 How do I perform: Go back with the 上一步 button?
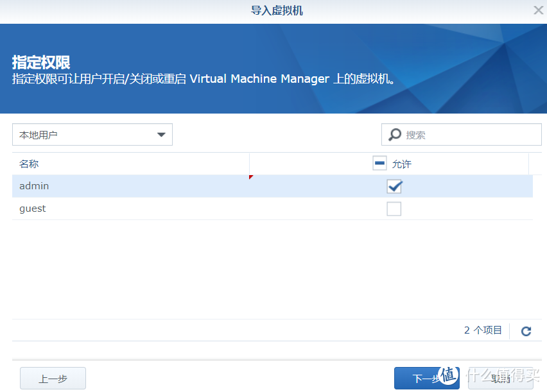pos(53,379)
